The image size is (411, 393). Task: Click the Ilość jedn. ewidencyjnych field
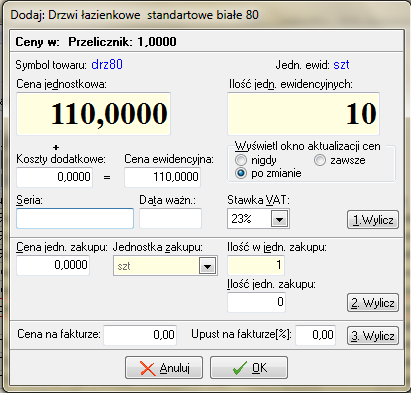pyautogui.click(x=303, y=114)
